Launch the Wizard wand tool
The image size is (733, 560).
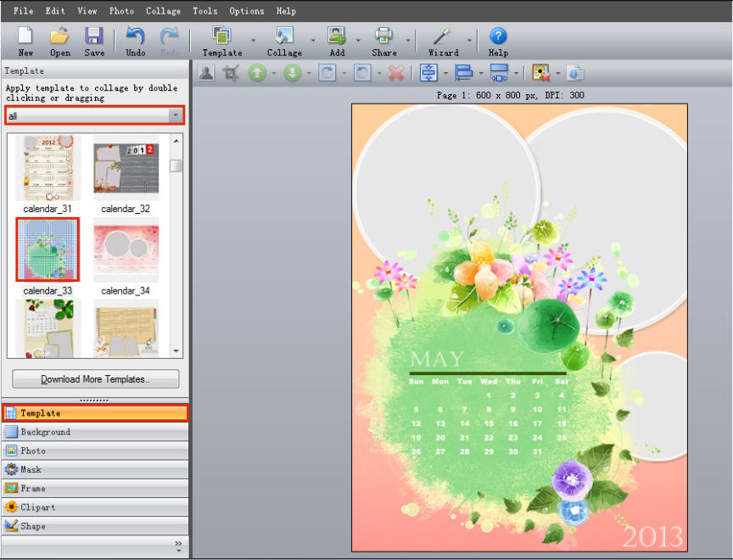[x=443, y=36]
